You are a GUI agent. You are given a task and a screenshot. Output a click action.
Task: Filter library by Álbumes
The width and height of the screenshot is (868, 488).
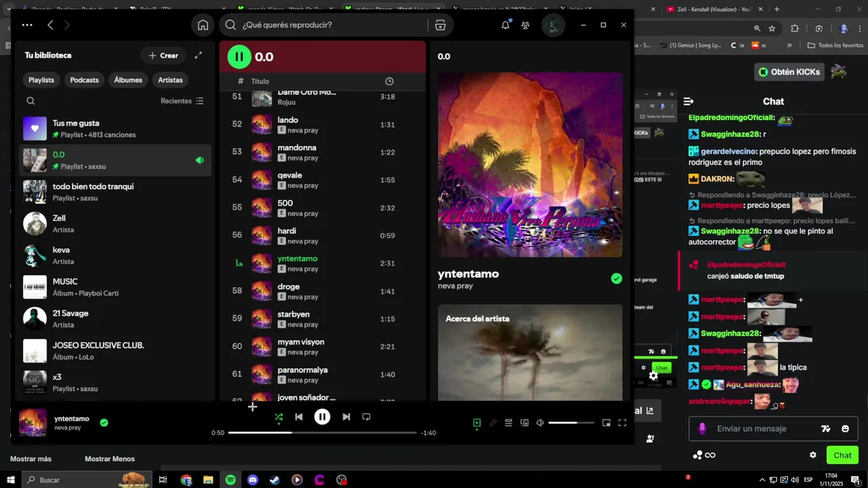[x=128, y=80]
